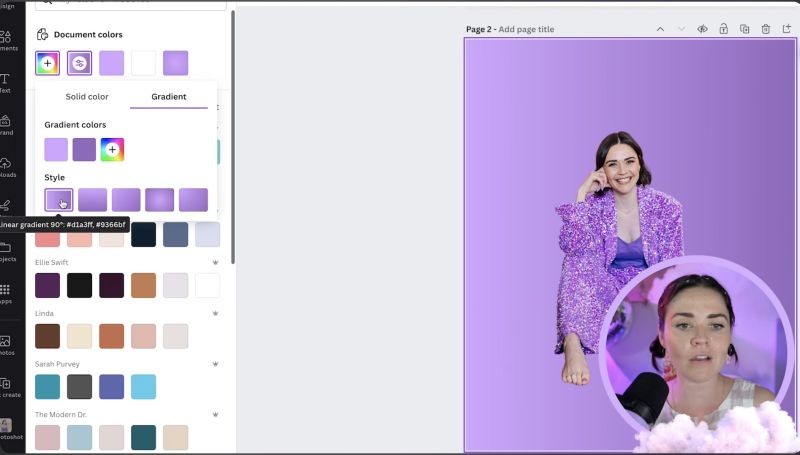Select the third gradient style
800x455 pixels.
126,199
